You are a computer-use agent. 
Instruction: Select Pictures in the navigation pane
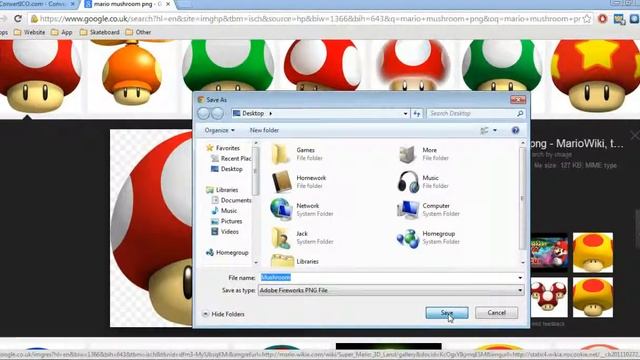tap(227, 221)
